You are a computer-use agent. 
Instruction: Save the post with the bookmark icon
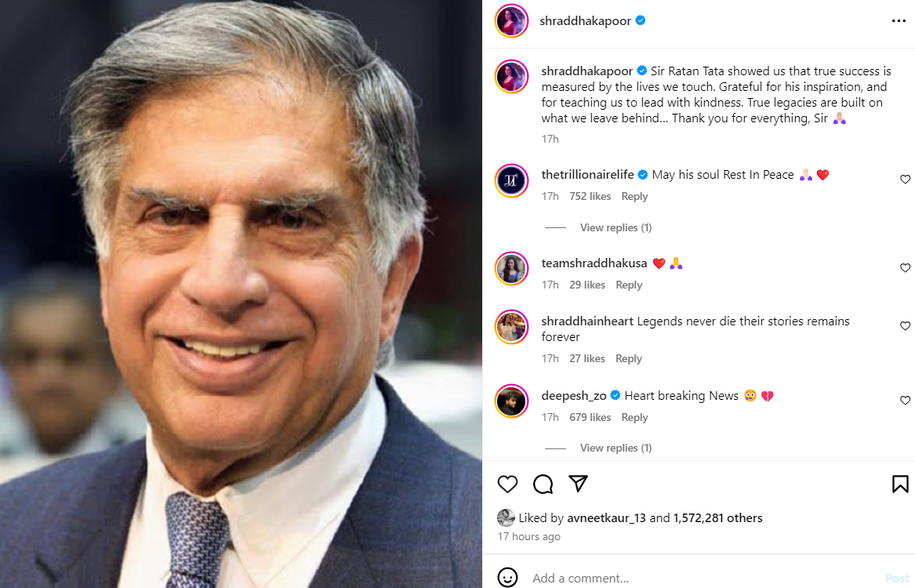900,484
